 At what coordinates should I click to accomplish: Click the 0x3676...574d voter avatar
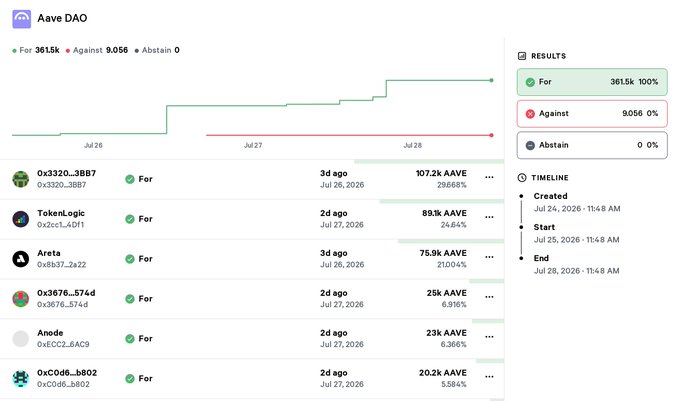[20, 299]
